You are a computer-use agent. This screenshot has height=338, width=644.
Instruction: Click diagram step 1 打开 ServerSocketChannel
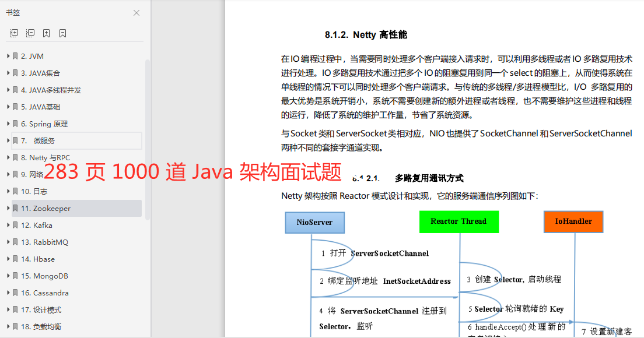[374, 253]
